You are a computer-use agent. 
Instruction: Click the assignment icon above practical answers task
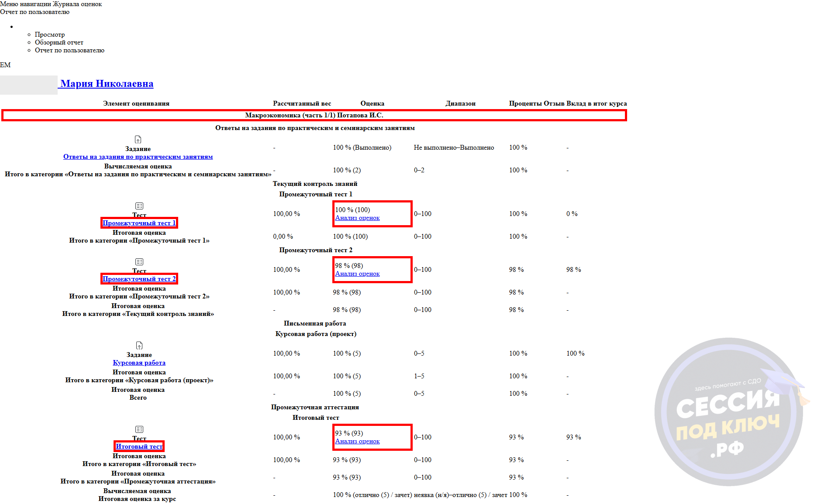click(138, 140)
